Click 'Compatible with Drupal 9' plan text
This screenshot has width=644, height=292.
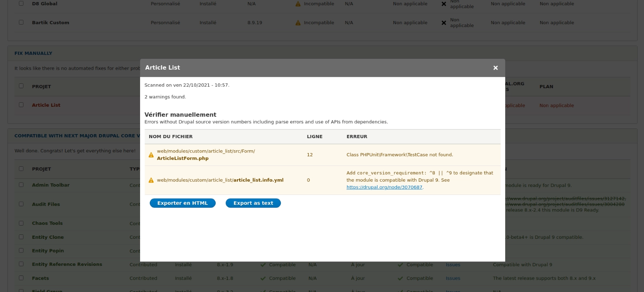click(x=522, y=265)
